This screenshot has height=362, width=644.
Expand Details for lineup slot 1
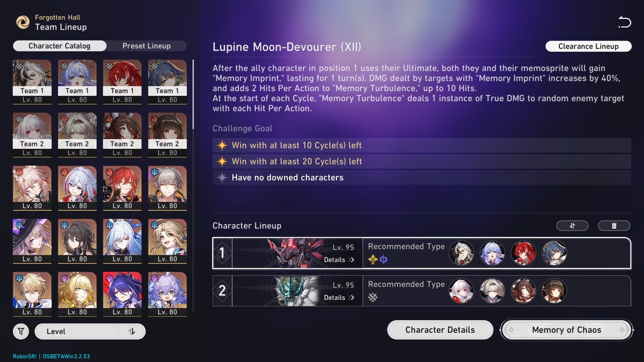click(339, 260)
